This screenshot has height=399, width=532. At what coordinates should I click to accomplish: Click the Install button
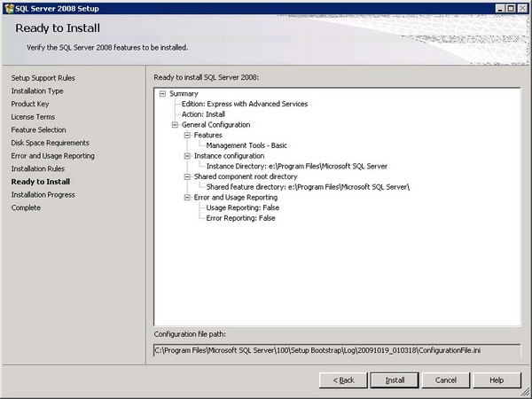coord(395,380)
